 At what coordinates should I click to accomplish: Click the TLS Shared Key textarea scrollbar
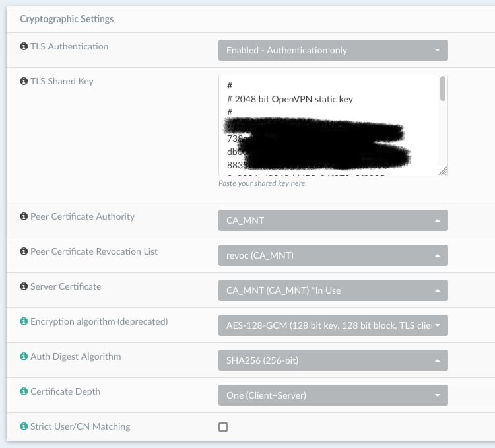(x=443, y=89)
